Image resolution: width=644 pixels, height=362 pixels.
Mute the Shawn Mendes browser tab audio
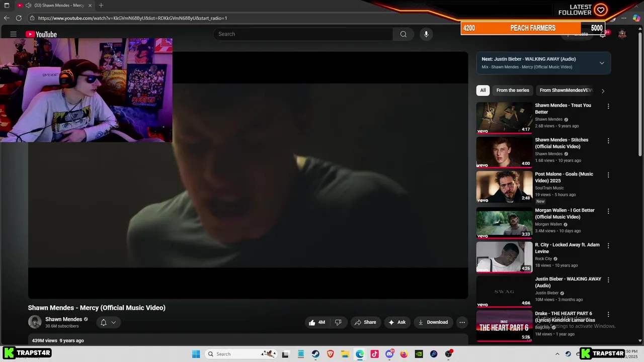[x=29, y=5]
